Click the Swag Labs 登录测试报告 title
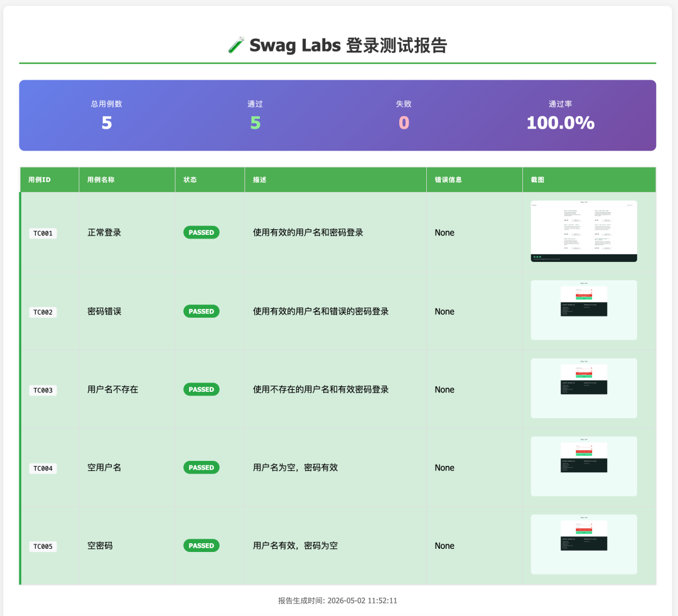Screen dimensions: 678x616 tap(348, 45)
